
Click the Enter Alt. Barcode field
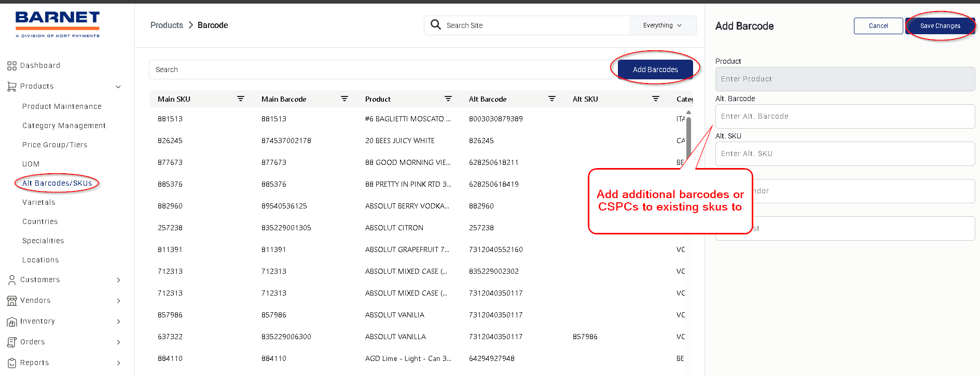(845, 116)
